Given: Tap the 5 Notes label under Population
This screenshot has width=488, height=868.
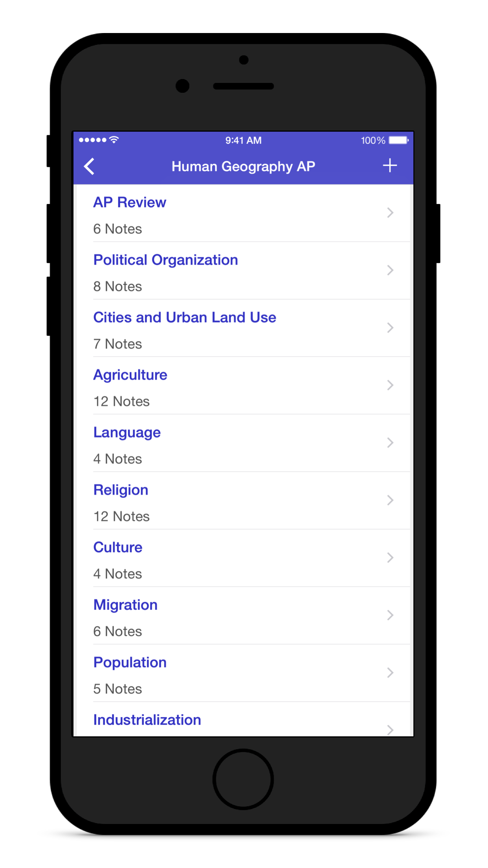Looking at the screenshot, I should click(x=117, y=689).
